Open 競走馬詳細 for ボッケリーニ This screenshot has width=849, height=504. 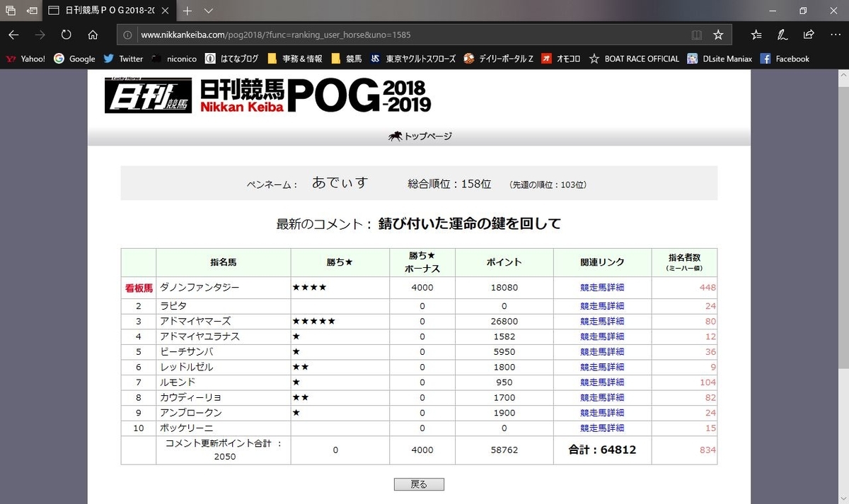602,428
